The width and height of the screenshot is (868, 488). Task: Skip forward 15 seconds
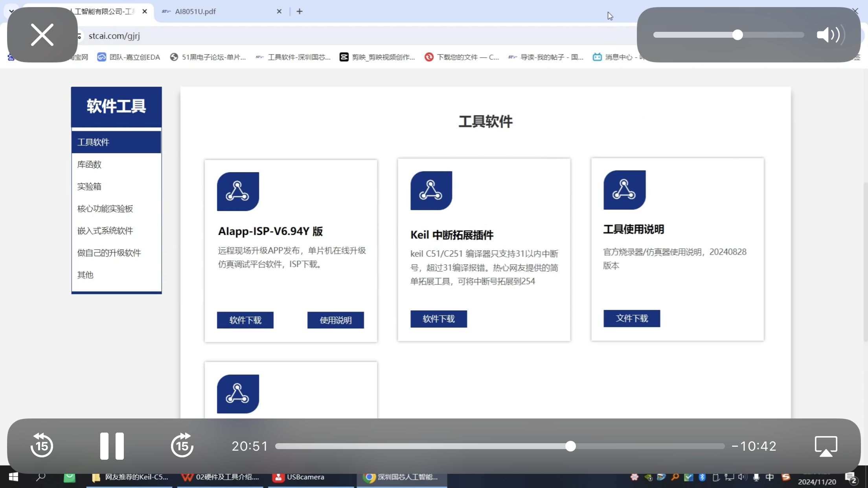click(x=182, y=446)
